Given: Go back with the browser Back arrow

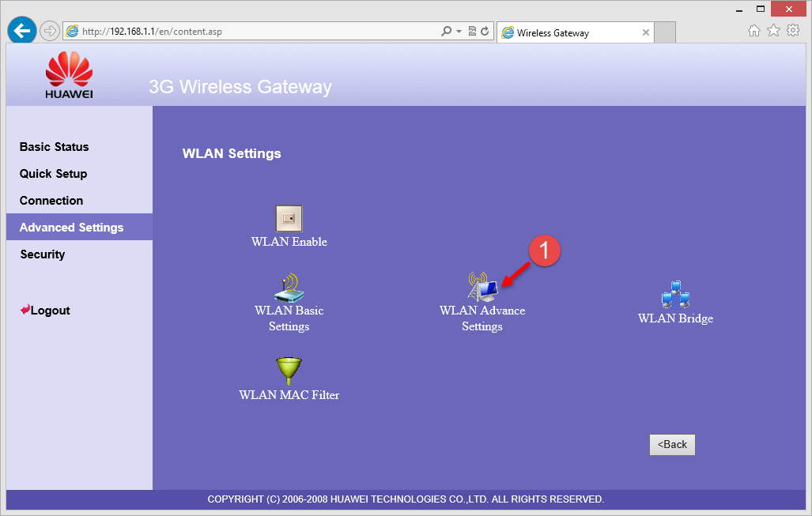Looking at the screenshot, I should tap(22, 31).
